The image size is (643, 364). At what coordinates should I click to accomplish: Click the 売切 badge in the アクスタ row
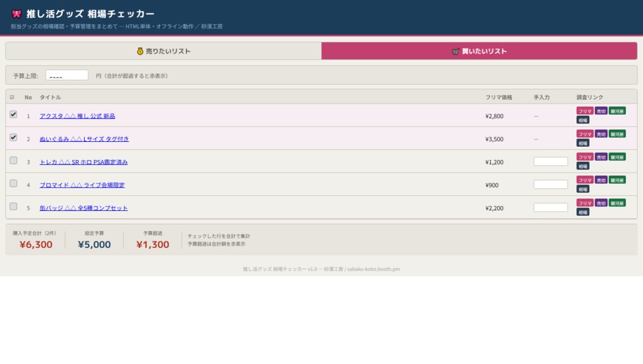click(601, 111)
